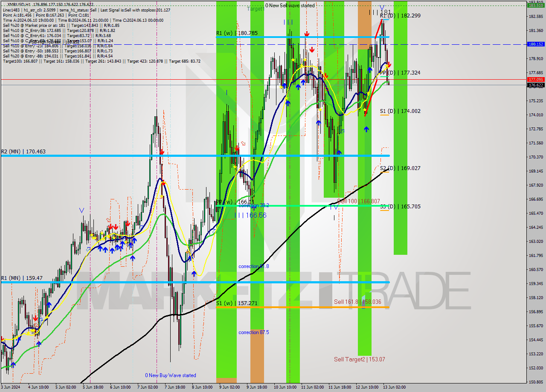Screen dimensions: 546x392
Task: Click the 'PP (w) | 166.15' pivot label
Action: (x=235, y=202)
